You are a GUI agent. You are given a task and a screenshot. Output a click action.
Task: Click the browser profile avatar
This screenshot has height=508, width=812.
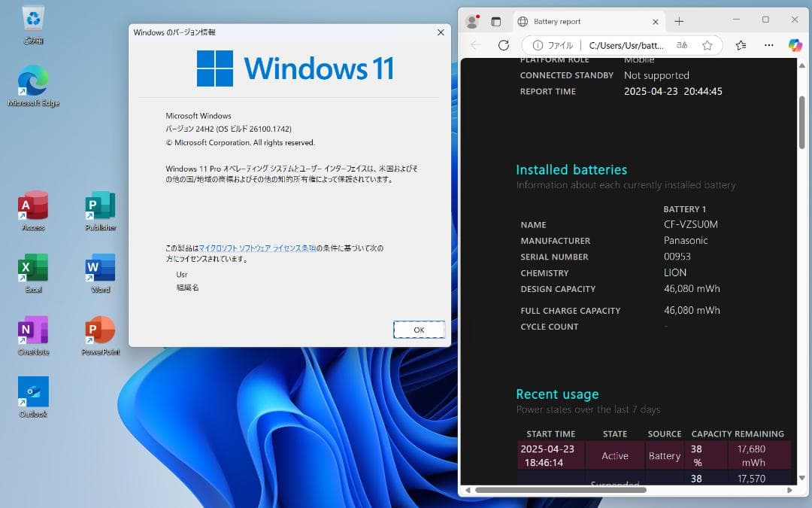pos(473,21)
